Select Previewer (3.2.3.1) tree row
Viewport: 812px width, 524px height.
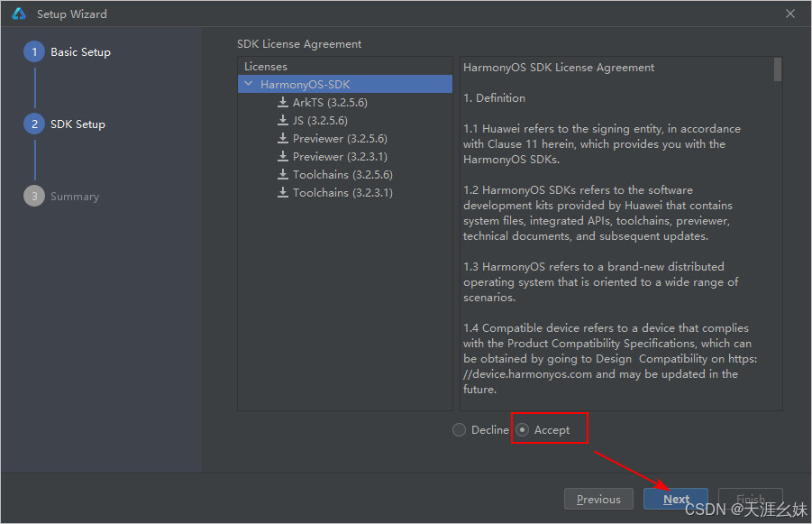click(345, 156)
